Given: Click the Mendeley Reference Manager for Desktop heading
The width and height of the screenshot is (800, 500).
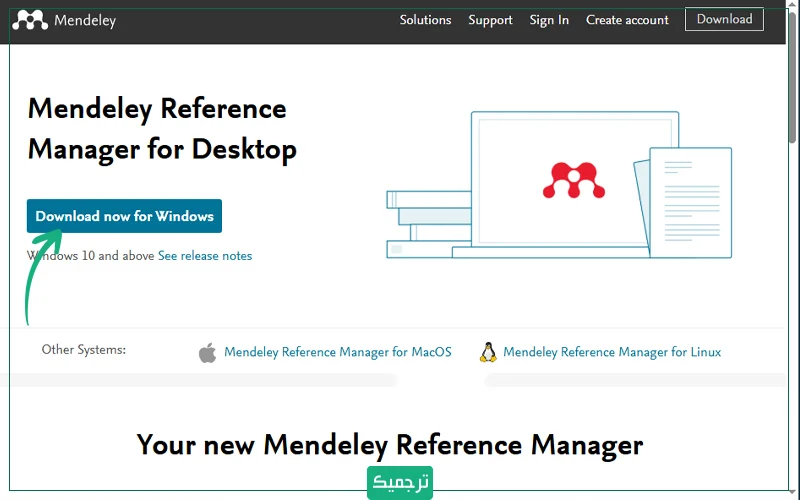Looking at the screenshot, I should [x=162, y=129].
